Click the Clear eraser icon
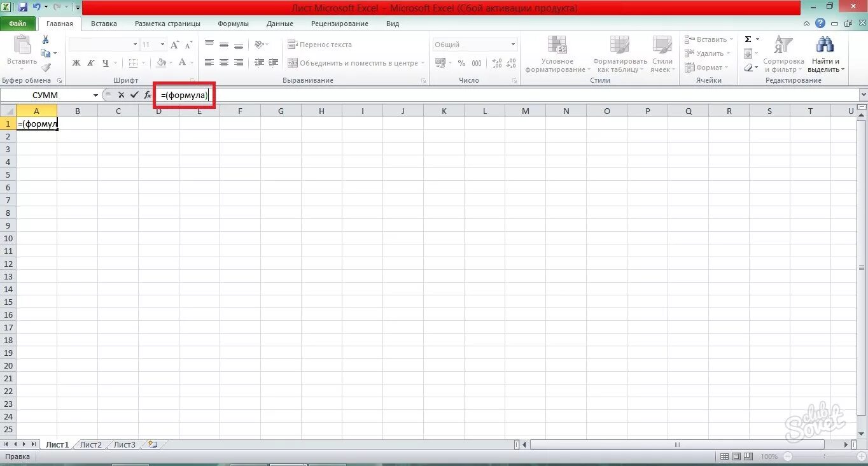The image size is (868, 466). pos(749,67)
